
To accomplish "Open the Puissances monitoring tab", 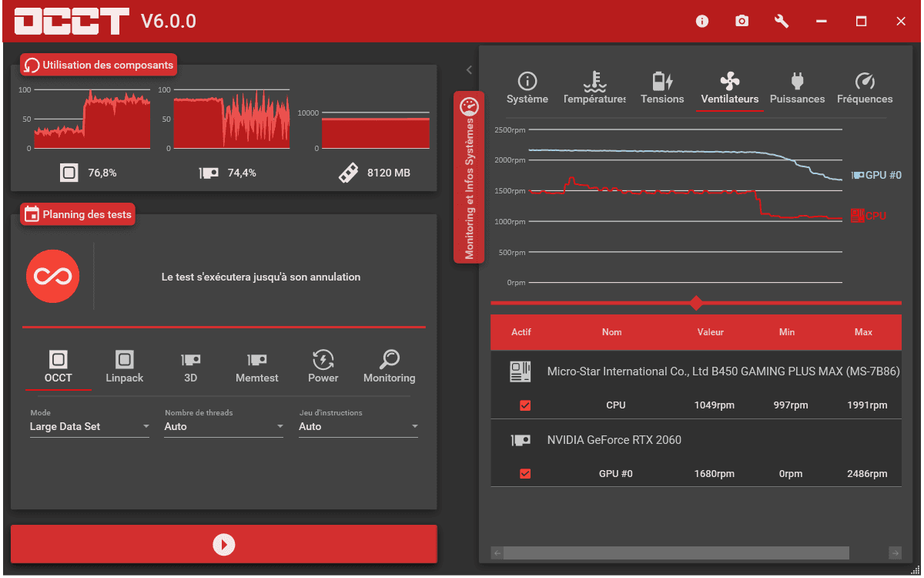I will [x=798, y=89].
